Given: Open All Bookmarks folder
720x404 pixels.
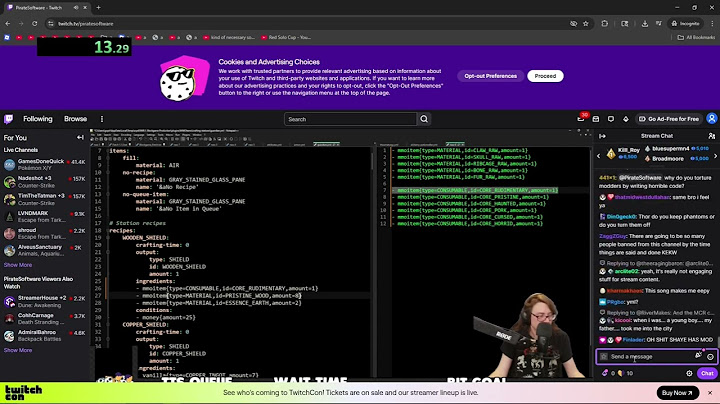Looking at the screenshot, I should (696, 37).
